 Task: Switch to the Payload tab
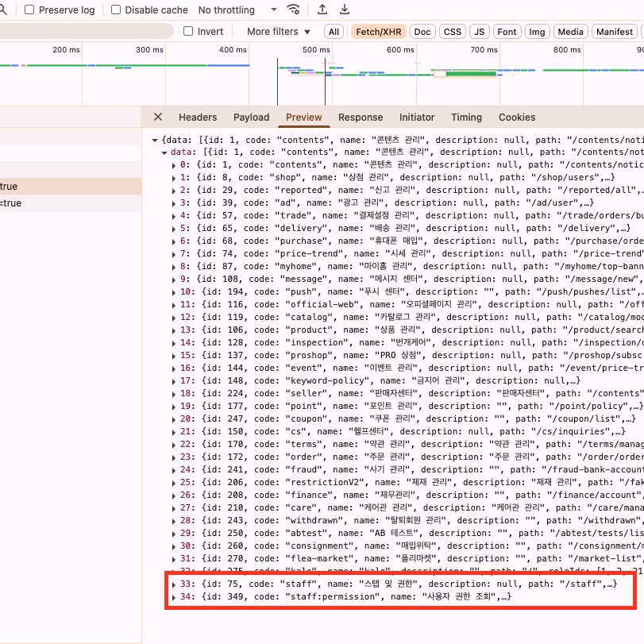pyautogui.click(x=252, y=118)
